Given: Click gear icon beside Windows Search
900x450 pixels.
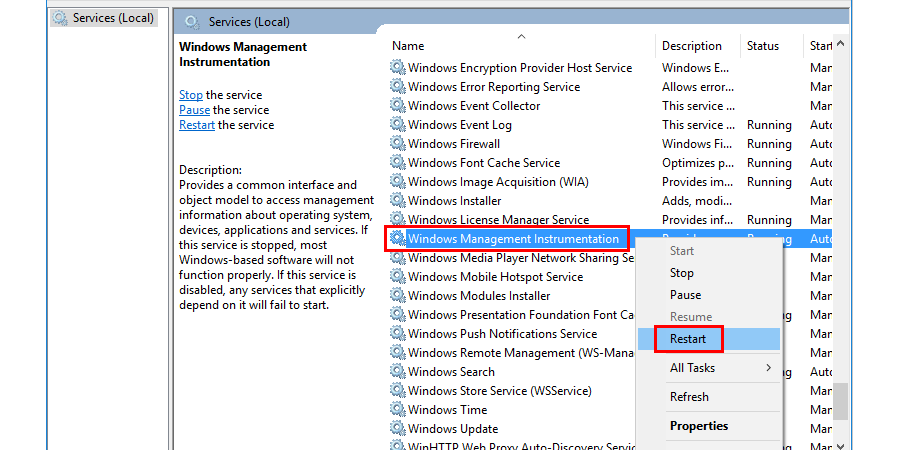Looking at the screenshot, I should (397, 371).
